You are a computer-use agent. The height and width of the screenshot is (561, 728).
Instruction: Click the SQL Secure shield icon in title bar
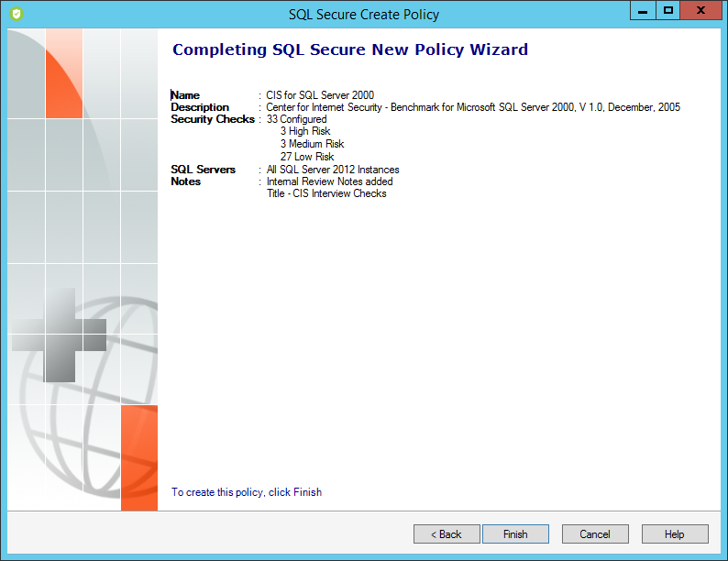pos(17,14)
